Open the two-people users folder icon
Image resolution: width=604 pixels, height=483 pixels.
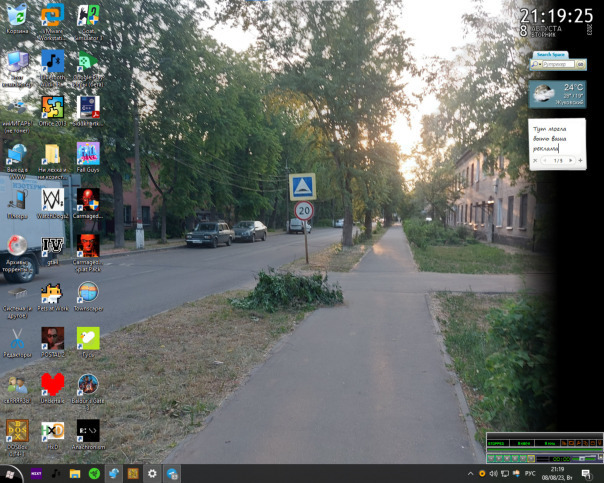pyautogui.click(x=17, y=389)
